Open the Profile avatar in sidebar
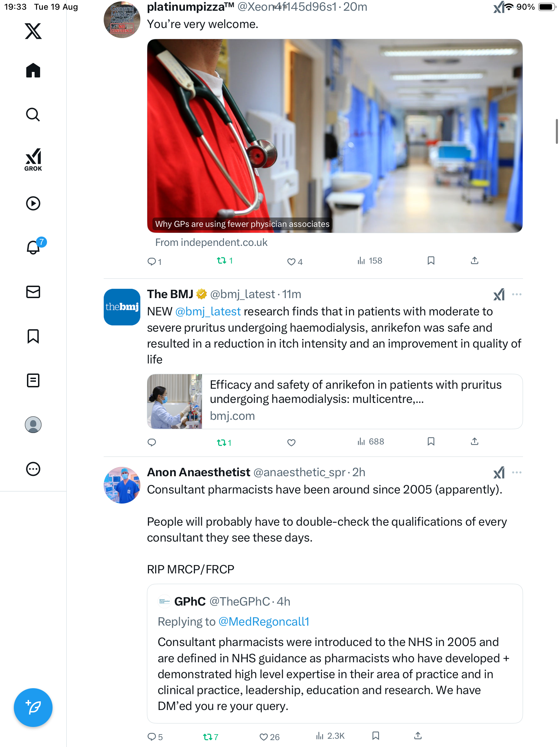The height and width of the screenshot is (747, 560). tap(33, 425)
